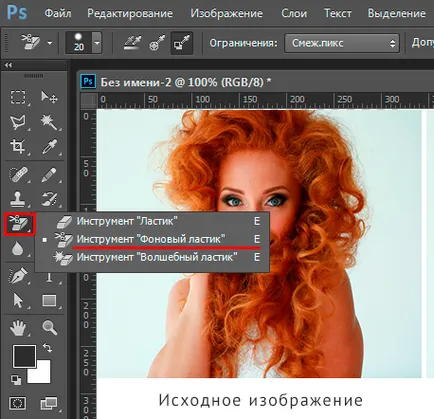This screenshot has width=434, height=419.
Task: Select the Zoom magnifier tool
Action: click(49, 328)
